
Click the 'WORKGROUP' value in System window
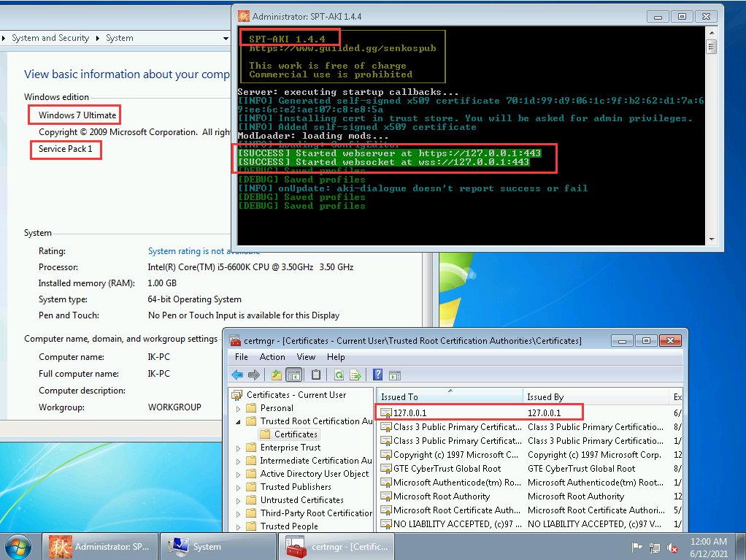174,407
